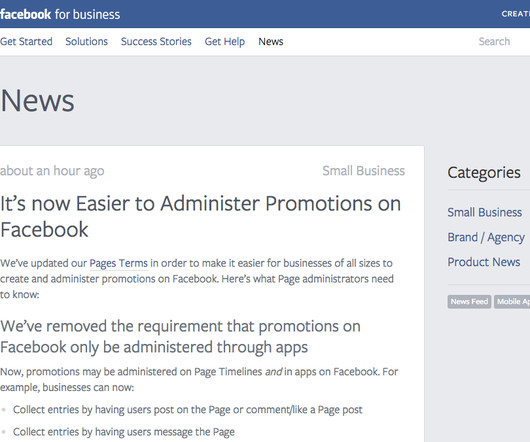Click the Small Business label on article
The width and height of the screenshot is (530, 442).
tap(364, 171)
